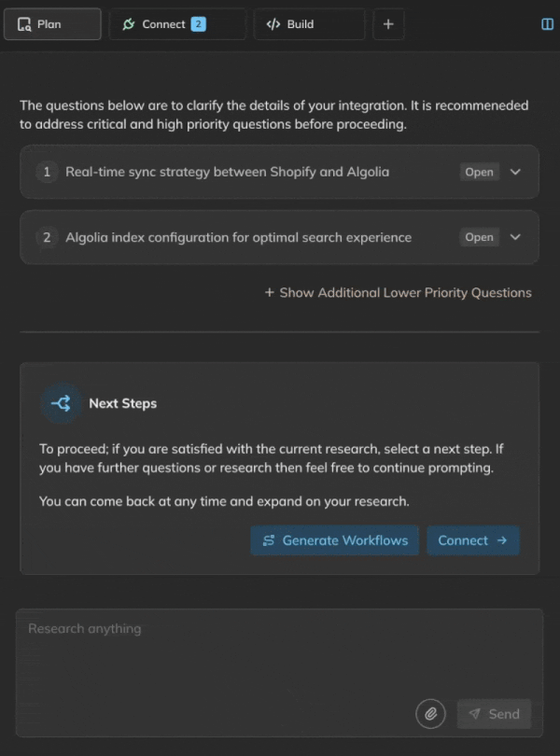Switch to the Plan tab
The width and height of the screenshot is (560, 756).
[x=52, y=24]
